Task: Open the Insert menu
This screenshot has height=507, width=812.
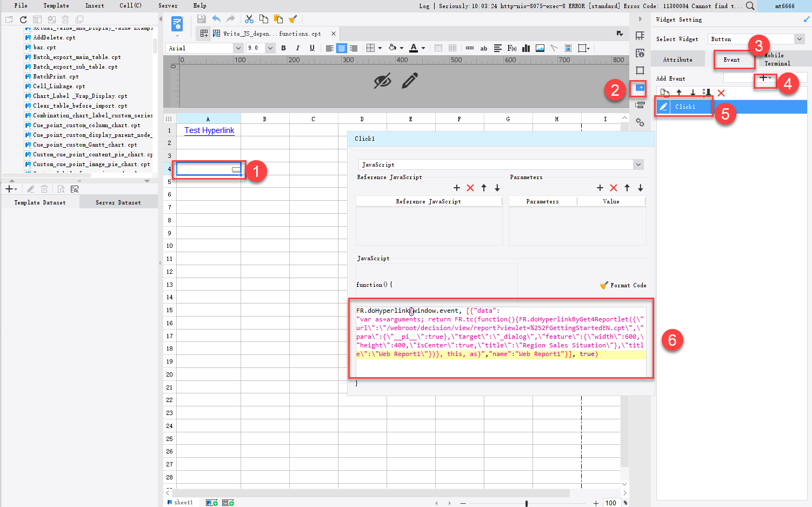Action: pos(95,5)
